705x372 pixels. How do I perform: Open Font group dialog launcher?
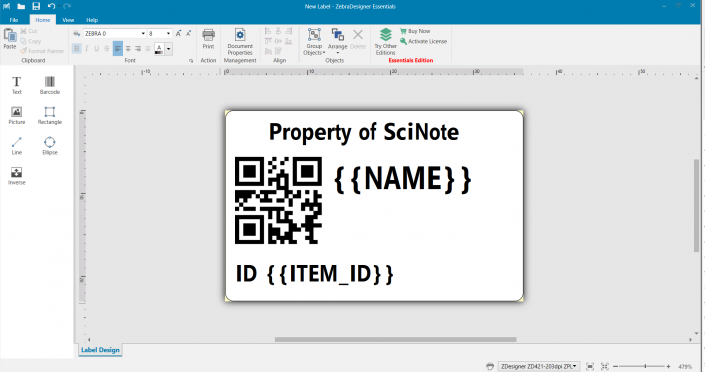(191, 61)
